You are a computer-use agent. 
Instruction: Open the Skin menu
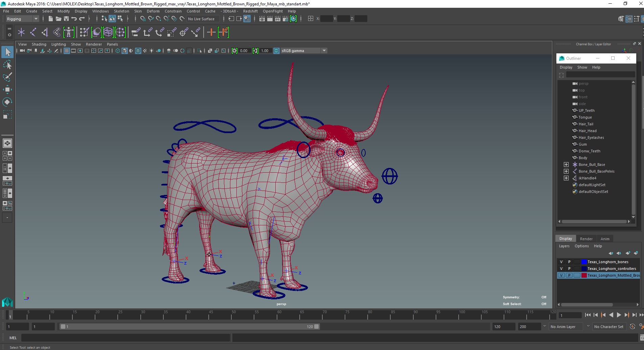138,11
